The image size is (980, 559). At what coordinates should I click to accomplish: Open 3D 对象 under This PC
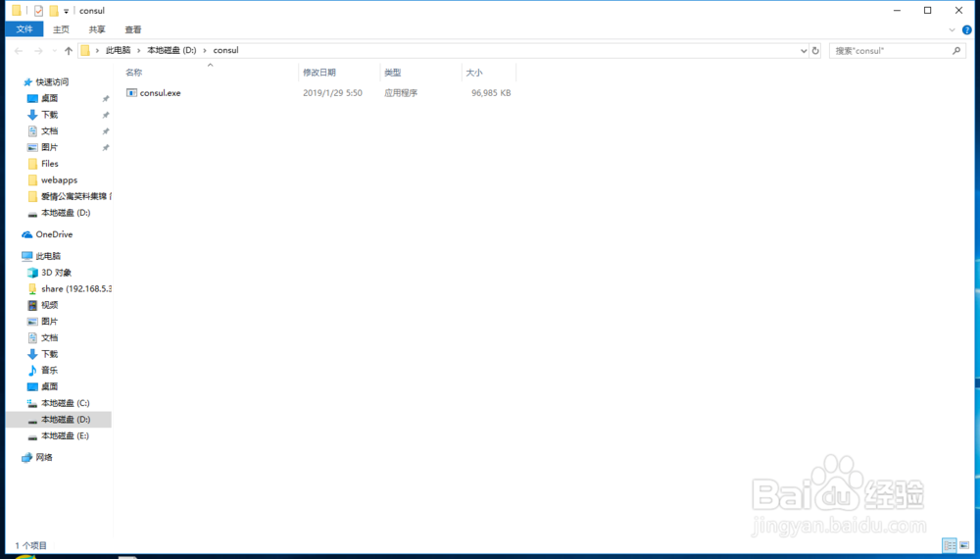point(56,272)
